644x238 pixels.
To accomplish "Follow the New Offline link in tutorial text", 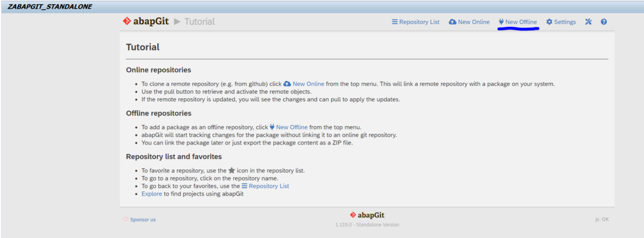I will (x=292, y=127).
